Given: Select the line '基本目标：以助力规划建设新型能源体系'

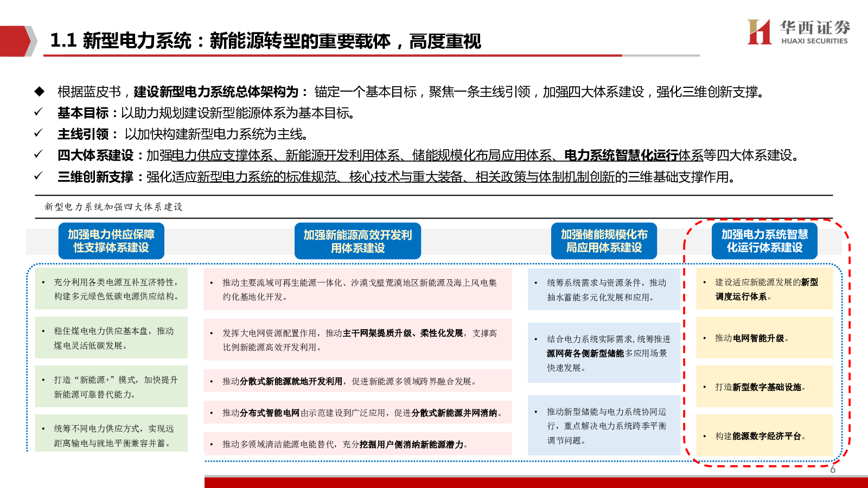Looking at the screenshot, I should coord(206,113).
